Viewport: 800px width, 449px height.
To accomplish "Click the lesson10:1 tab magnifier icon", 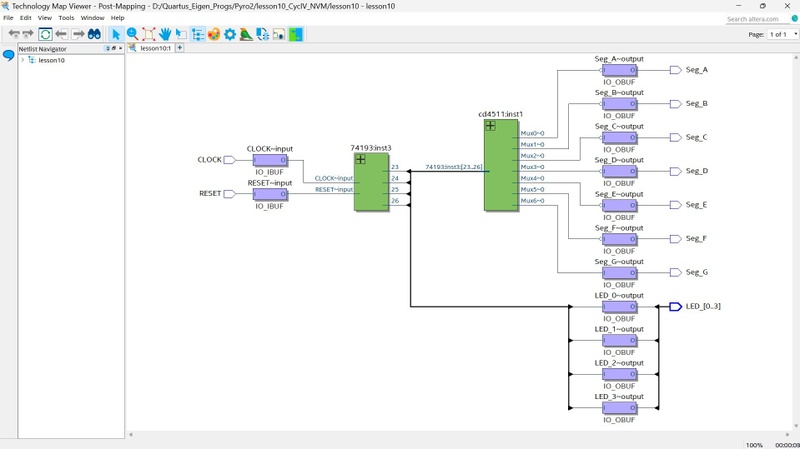I will [x=133, y=47].
